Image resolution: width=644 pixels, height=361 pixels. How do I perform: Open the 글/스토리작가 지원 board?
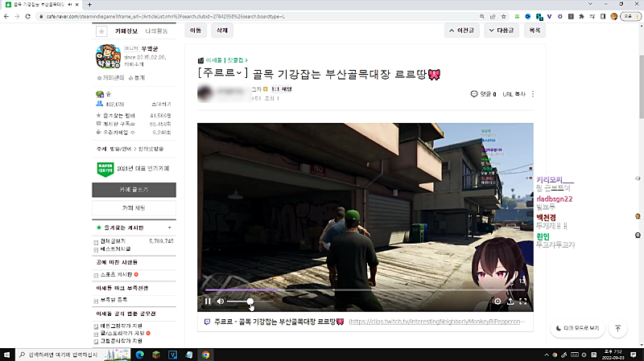[x=122, y=333]
